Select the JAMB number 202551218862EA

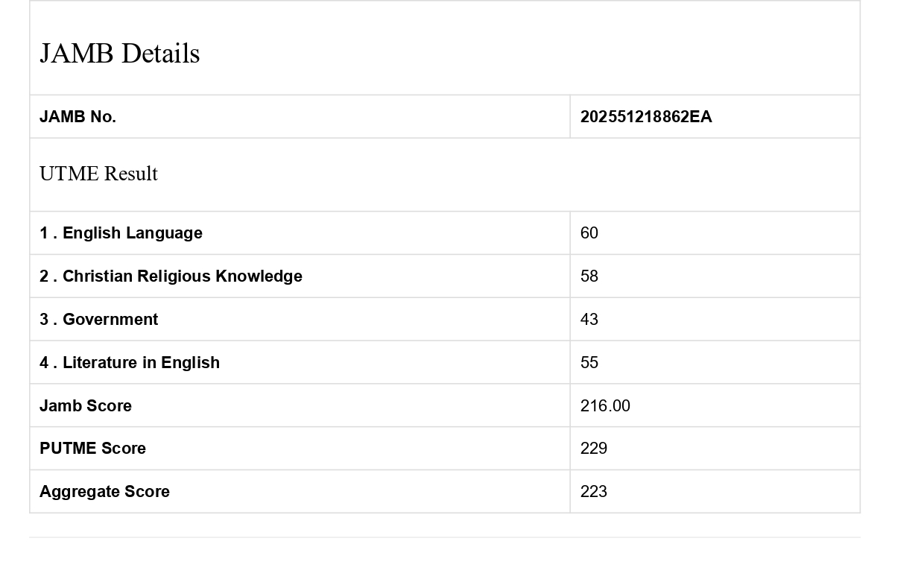646,117
